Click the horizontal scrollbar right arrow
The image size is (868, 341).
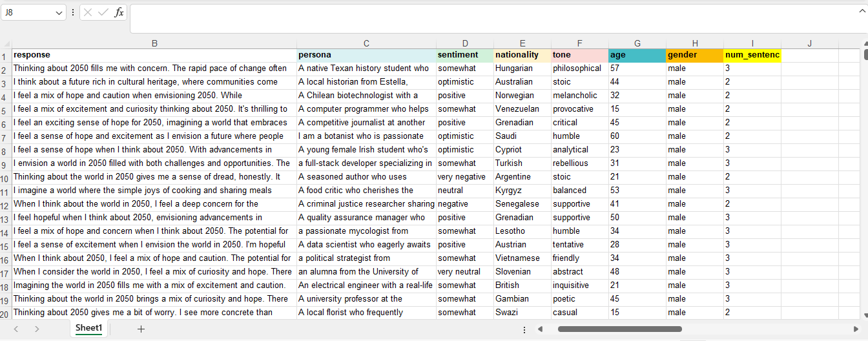pos(856,329)
